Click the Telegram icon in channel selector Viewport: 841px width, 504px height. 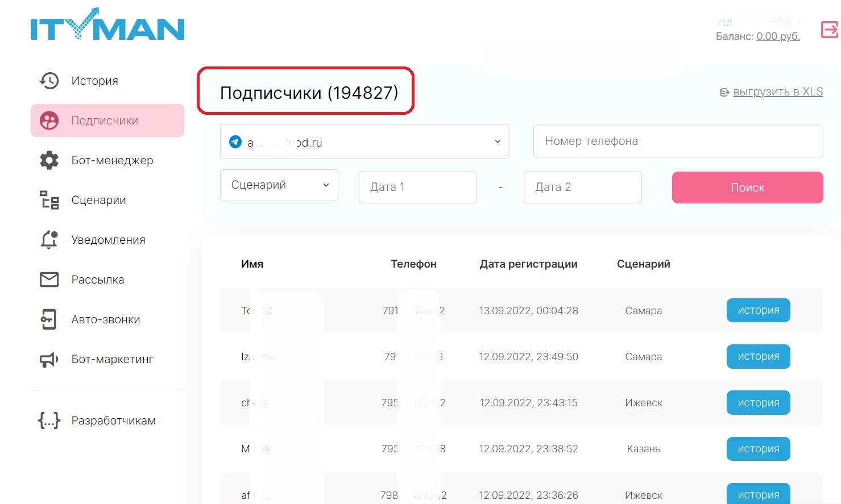pos(235,141)
